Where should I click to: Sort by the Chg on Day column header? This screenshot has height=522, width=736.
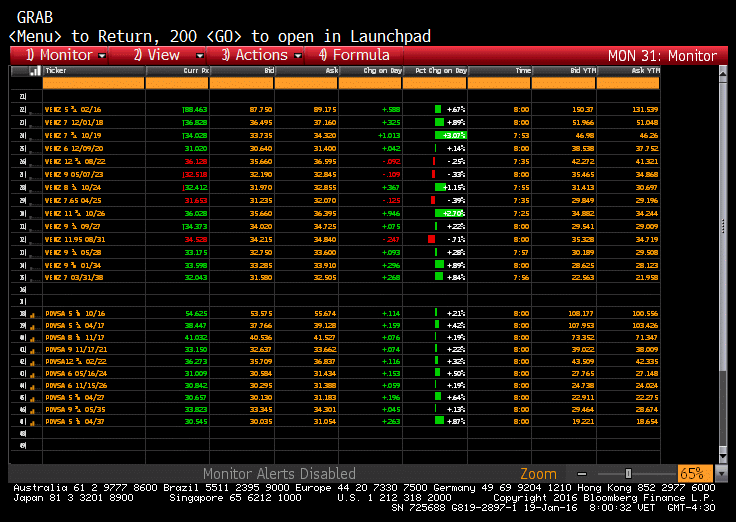coord(370,71)
